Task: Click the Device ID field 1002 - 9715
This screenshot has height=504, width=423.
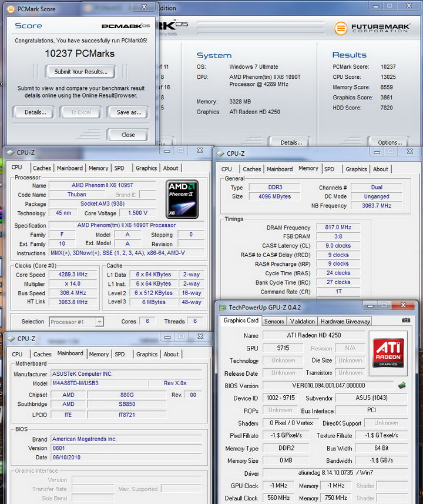Action: (280, 398)
